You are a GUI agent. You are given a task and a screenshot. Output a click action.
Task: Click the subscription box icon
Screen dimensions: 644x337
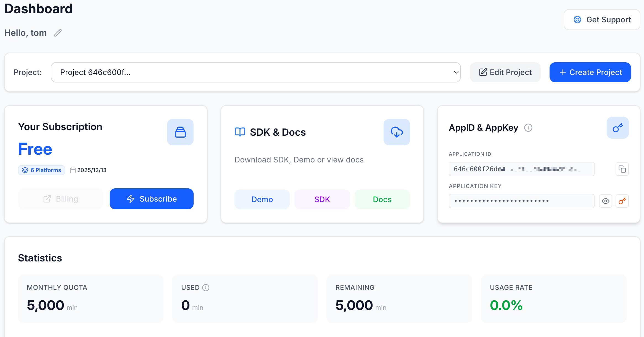click(180, 132)
